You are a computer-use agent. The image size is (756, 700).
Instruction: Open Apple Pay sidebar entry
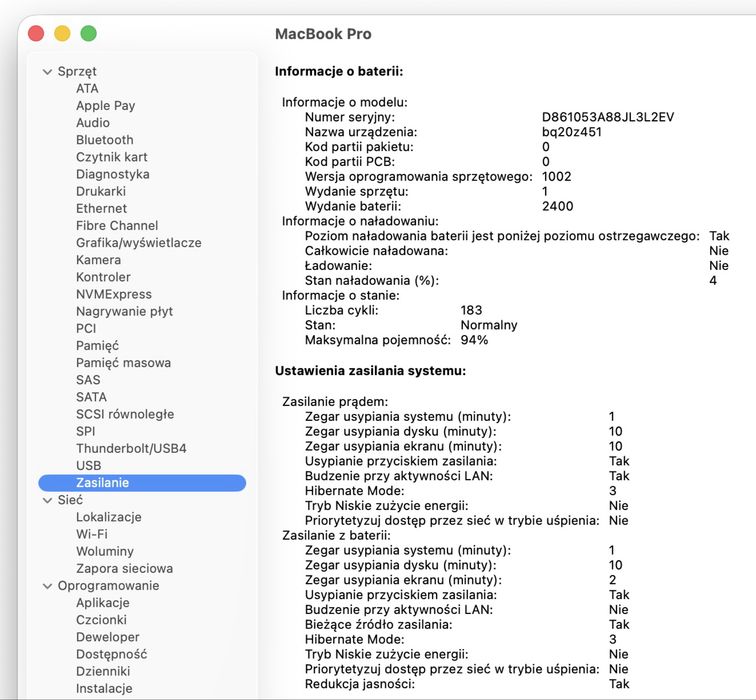point(105,106)
